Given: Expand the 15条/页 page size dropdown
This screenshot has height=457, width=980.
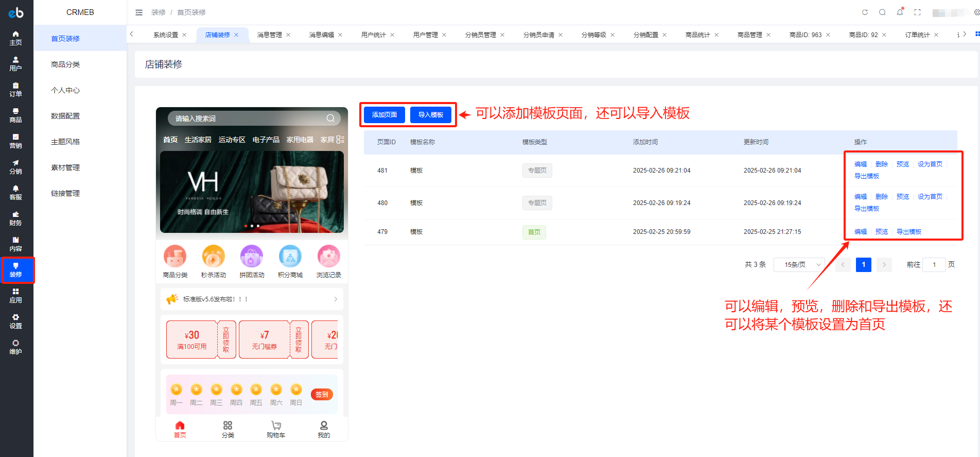Looking at the screenshot, I should pyautogui.click(x=799, y=265).
